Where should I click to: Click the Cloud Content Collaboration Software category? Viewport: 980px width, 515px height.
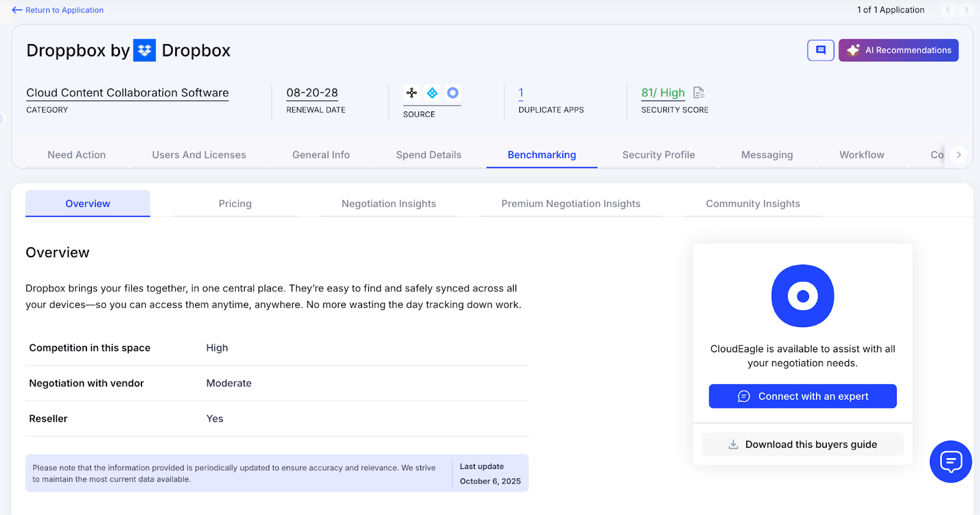pos(127,93)
